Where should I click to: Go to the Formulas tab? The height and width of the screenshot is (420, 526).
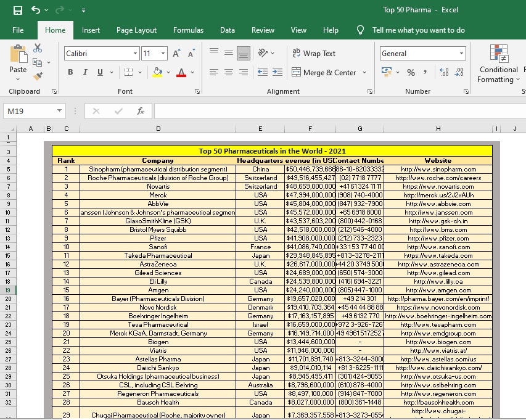188,30
